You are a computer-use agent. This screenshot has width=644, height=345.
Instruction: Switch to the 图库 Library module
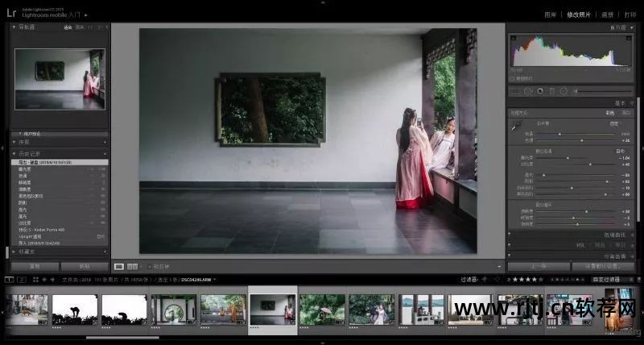550,15
